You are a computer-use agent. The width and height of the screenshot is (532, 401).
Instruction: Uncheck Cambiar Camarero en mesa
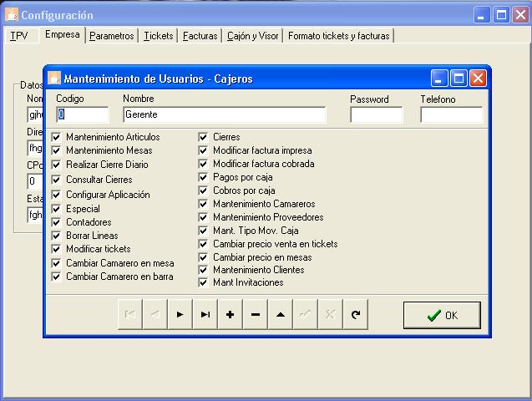(56, 263)
